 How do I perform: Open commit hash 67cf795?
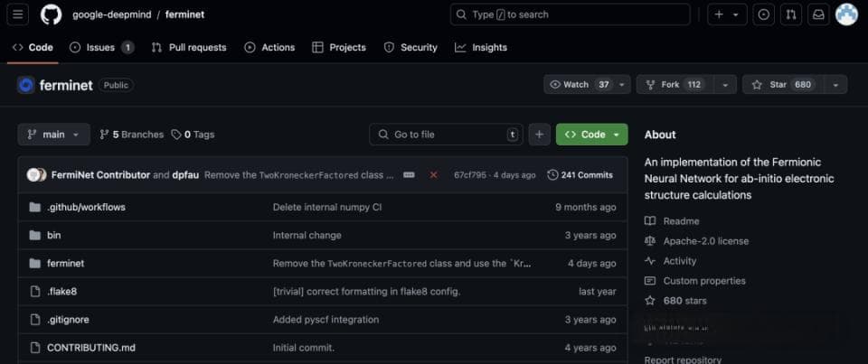tap(470, 175)
